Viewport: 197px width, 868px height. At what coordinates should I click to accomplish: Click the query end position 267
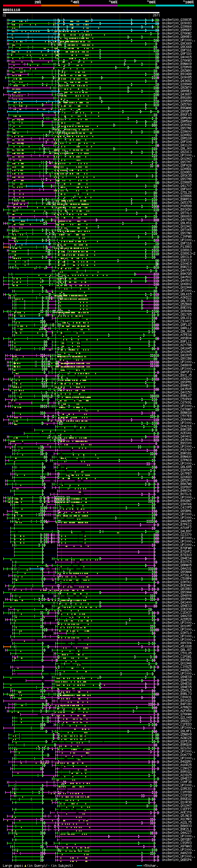(x=155, y=15)
